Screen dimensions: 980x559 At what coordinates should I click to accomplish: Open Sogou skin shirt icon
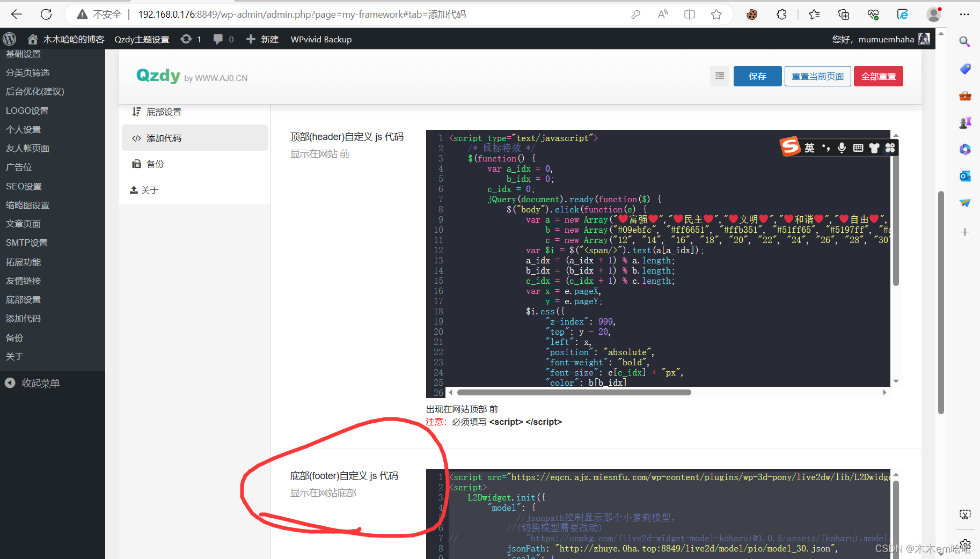874,148
